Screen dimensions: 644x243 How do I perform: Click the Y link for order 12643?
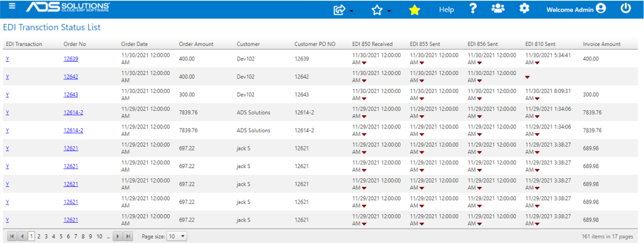click(8, 94)
